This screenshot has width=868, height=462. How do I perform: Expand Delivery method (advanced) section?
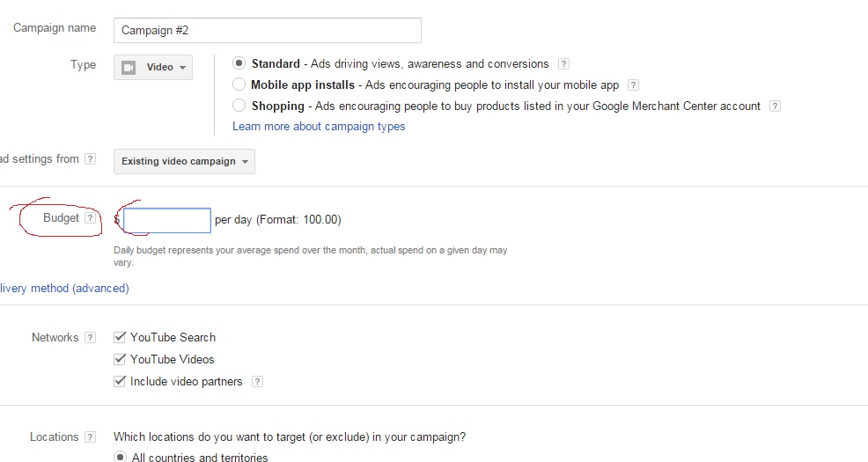pyautogui.click(x=63, y=288)
